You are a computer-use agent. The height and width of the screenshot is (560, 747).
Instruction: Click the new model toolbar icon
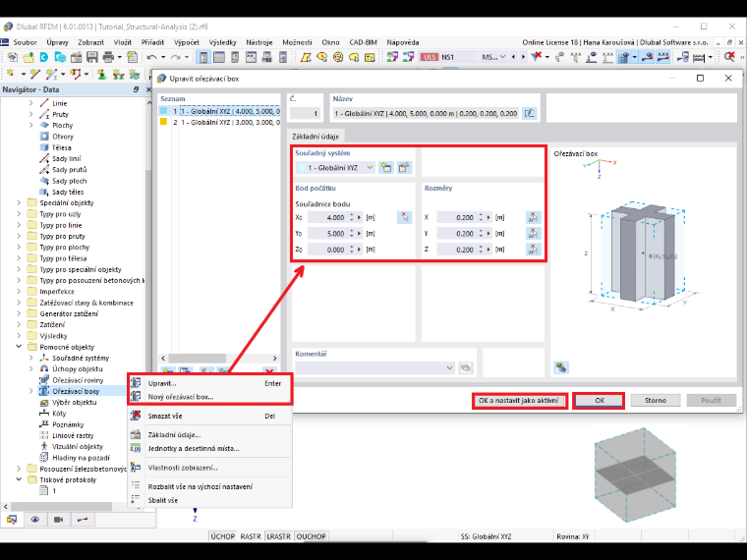(12, 57)
